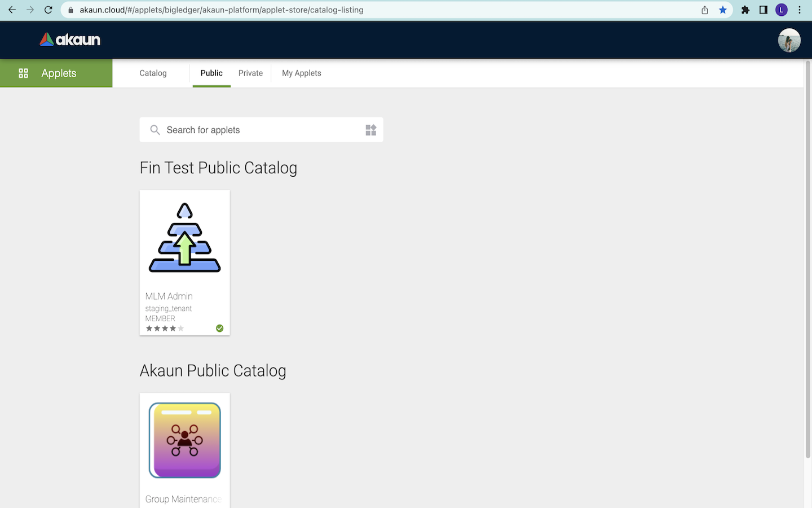The width and height of the screenshot is (812, 508).
Task: Go forward in browser history
Action: point(30,10)
